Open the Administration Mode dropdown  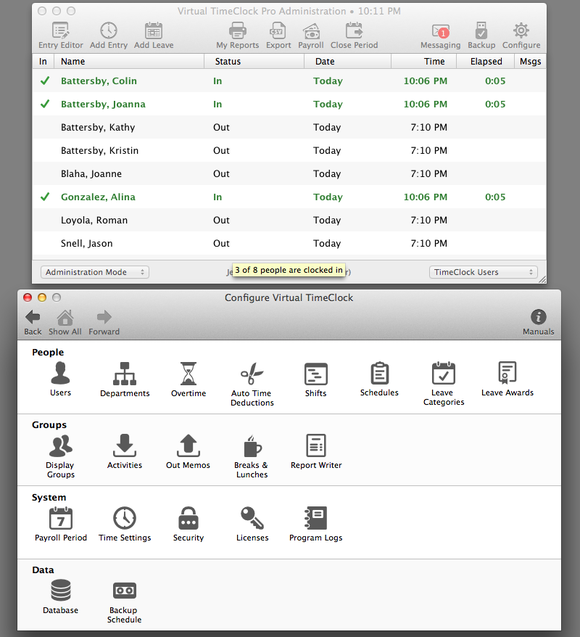tap(95, 272)
